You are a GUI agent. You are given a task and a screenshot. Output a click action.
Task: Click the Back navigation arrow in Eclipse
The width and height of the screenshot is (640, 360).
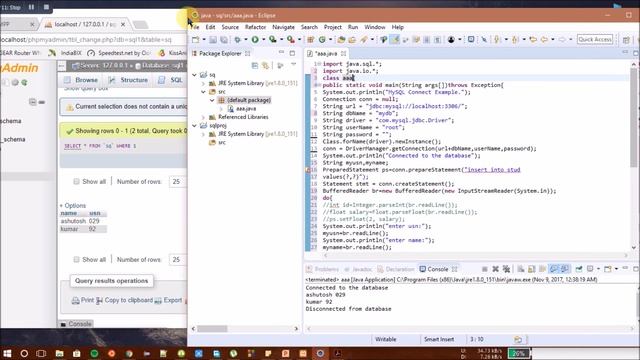coord(544,40)
